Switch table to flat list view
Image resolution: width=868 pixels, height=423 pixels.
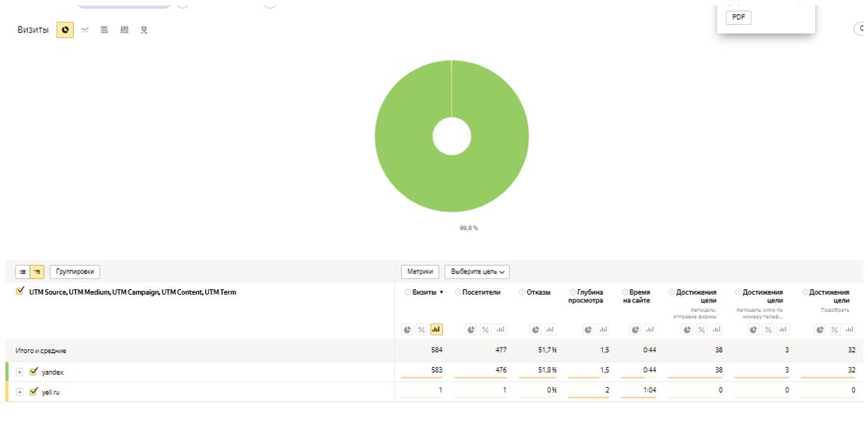point(23,272)
